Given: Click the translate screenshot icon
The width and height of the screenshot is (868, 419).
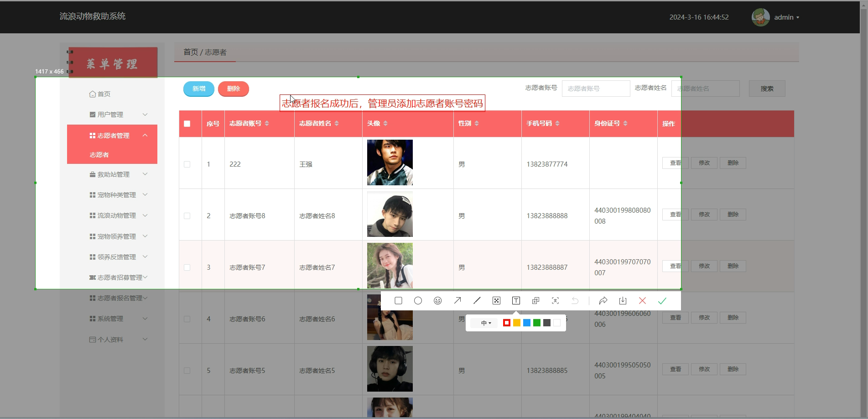Looking at the screenshot, I should pyautogui.click(x=536, y=300).
